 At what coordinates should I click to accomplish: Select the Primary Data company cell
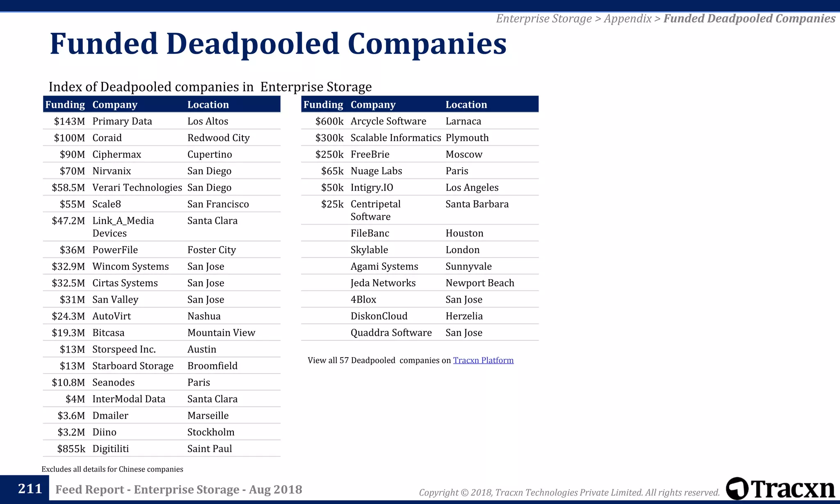(122, 121)
